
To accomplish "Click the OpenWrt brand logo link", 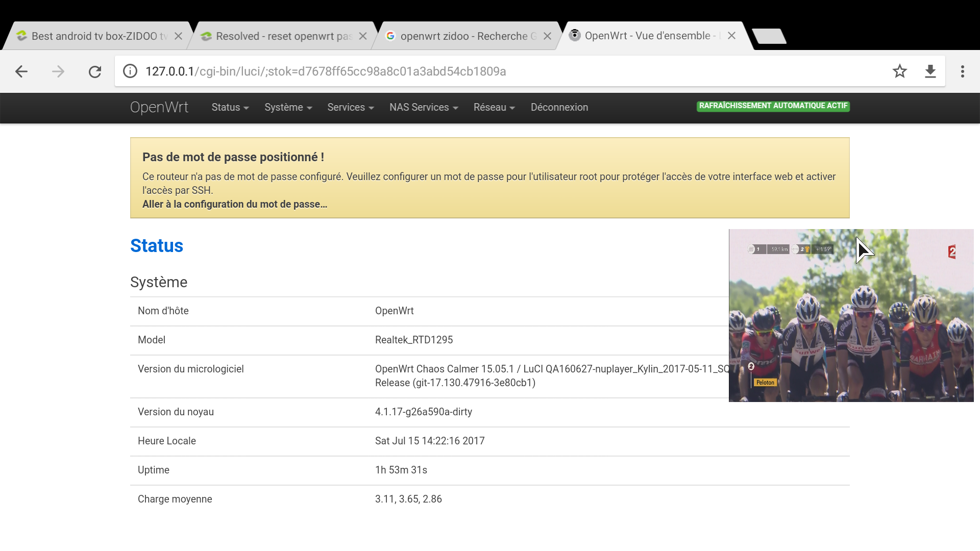I will tap(159, 107).
